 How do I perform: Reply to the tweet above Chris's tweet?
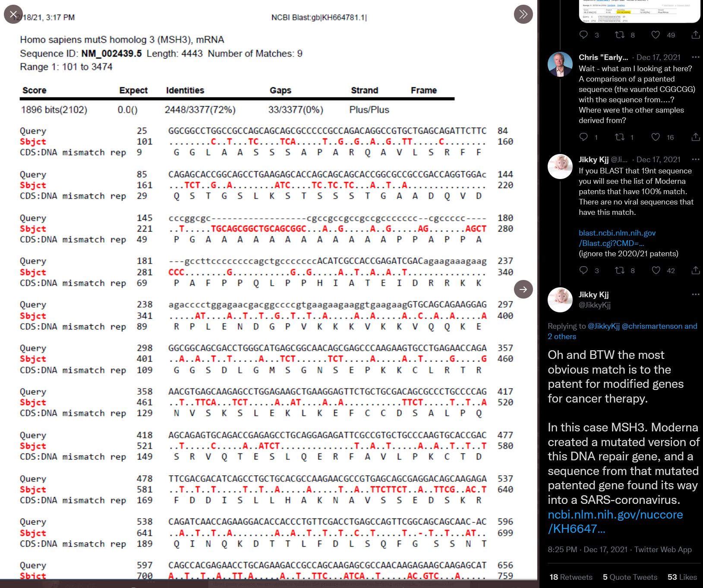coord(583,35)
